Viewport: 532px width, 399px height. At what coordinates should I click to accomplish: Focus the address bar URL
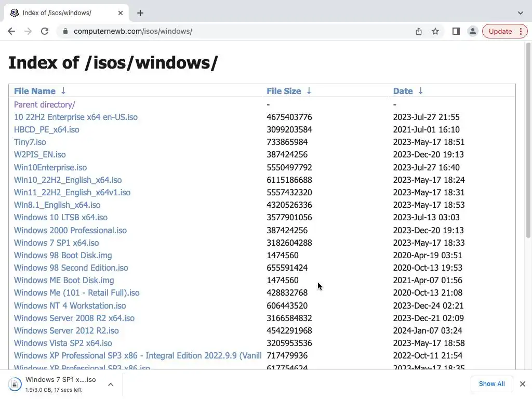(132, 31)
